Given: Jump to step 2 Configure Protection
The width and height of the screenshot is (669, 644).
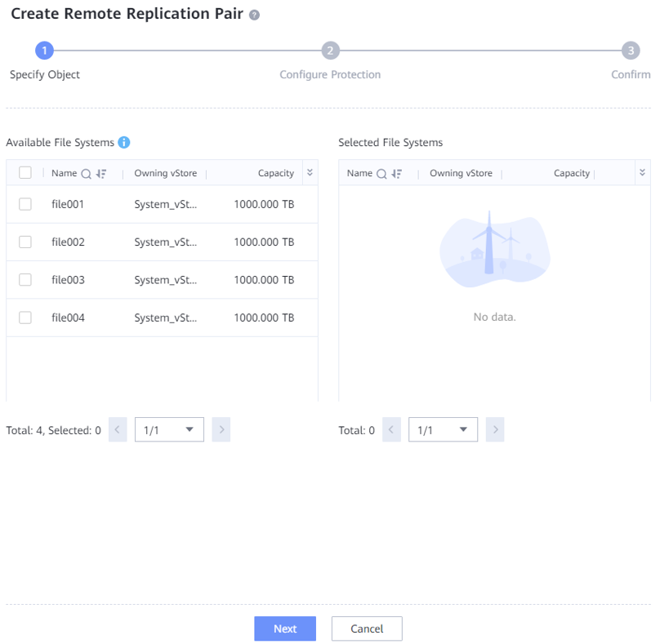Looking at the screenshot, I should click(330, 51).
